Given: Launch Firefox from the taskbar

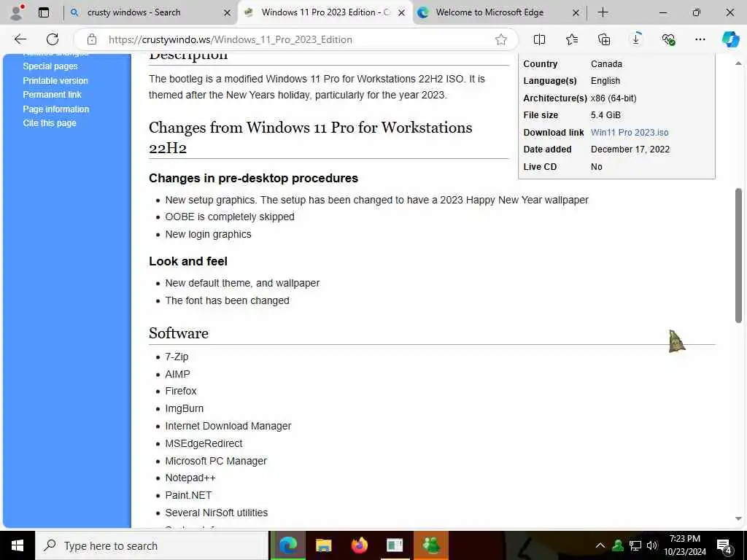Looking at the screenshot, I should pos(359,545).
